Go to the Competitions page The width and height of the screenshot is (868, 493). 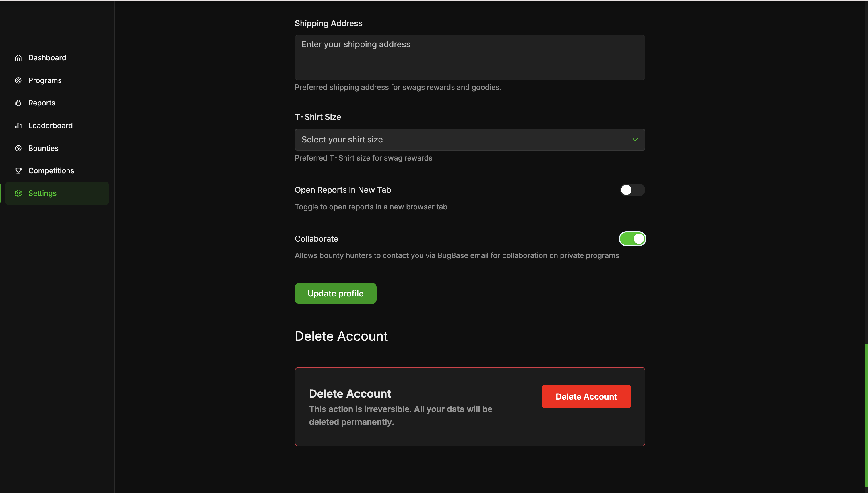click(x=51, y=171)
